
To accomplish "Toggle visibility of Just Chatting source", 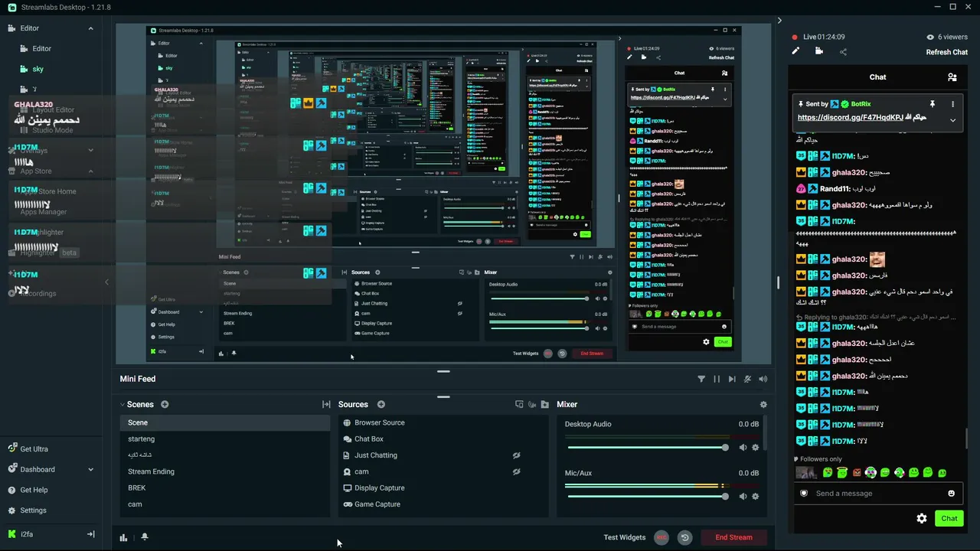I will [517, 455].
